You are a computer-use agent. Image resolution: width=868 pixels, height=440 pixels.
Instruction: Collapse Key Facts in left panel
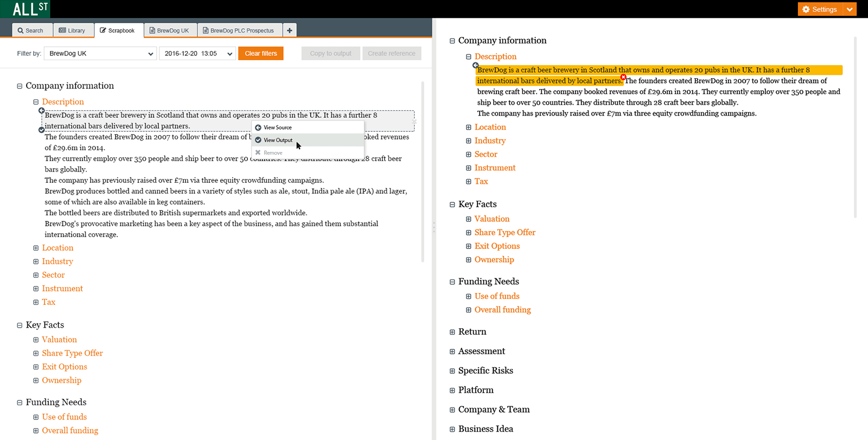20,326
